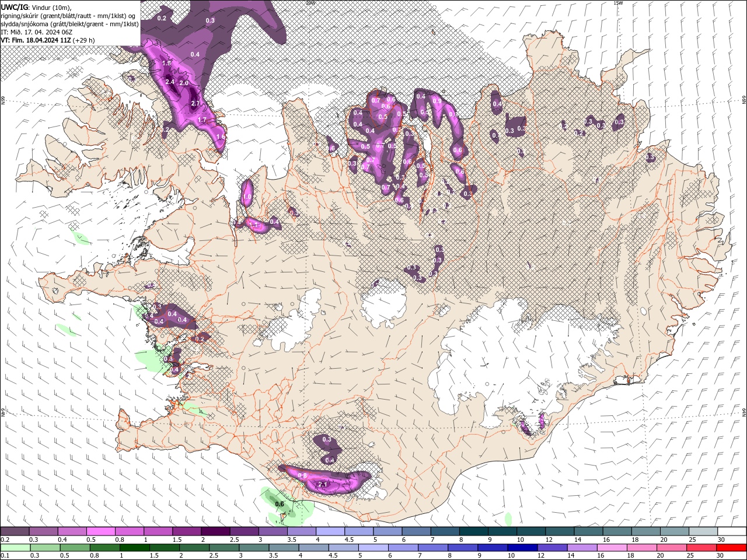Click the light gray 25 snow swatch
Viewport: 747px width, 560px height.
(x=702, y=531)
